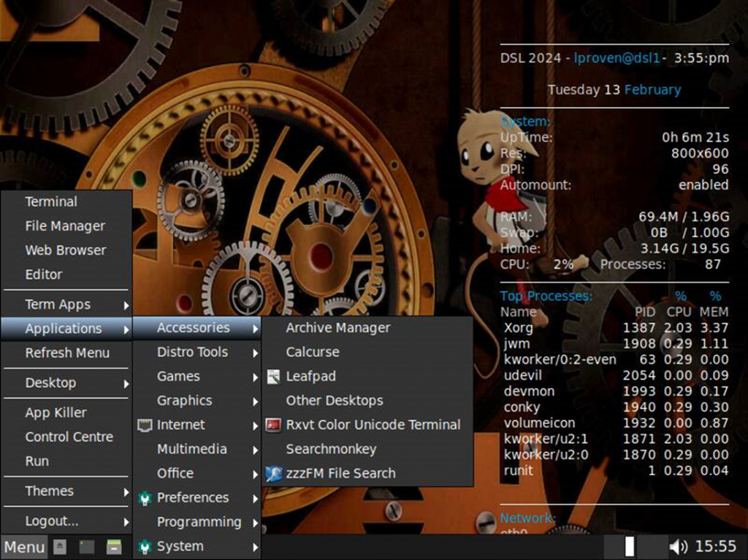This screenshot has width=748, height=560.
Task: Launch Calcurse from Accessories
Action: point(367,353)
